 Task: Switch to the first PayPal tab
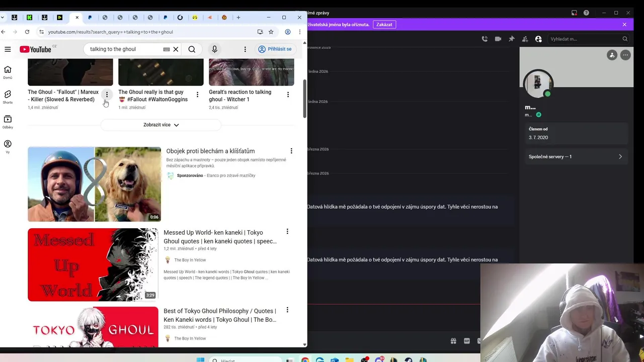(x=90, y=18)
